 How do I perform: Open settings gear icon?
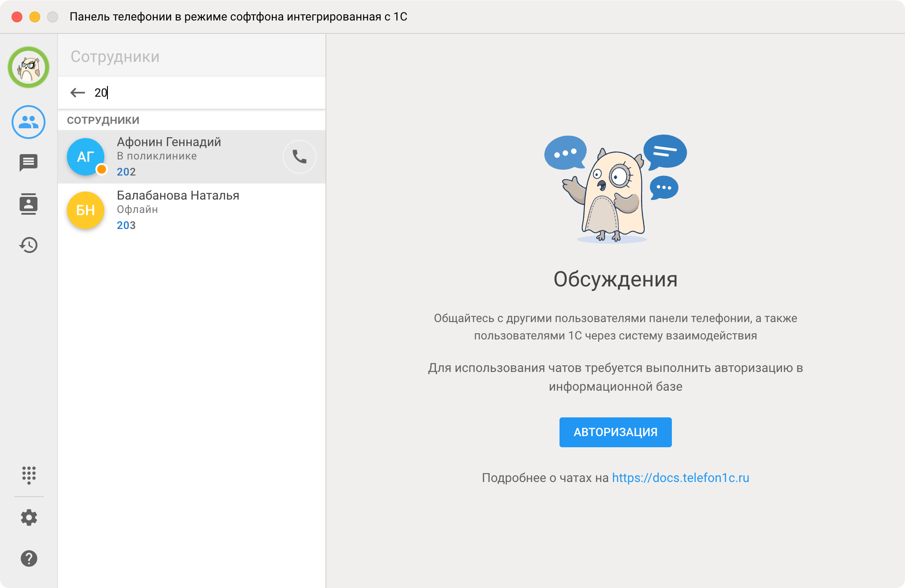29,518
